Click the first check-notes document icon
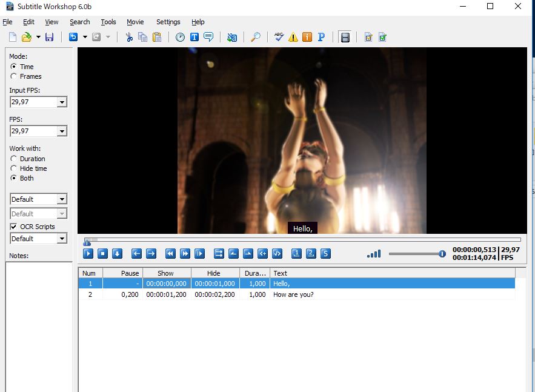The image size is (535, 392). click(x=368, y=37)
